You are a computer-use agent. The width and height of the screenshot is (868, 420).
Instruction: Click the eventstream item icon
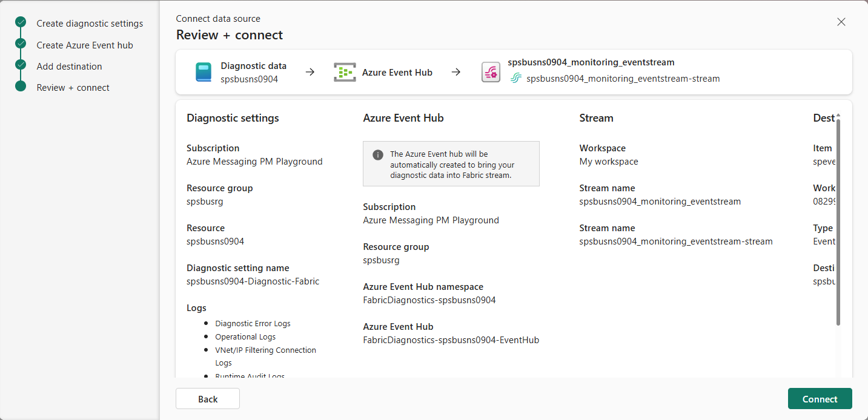point(491,72)
